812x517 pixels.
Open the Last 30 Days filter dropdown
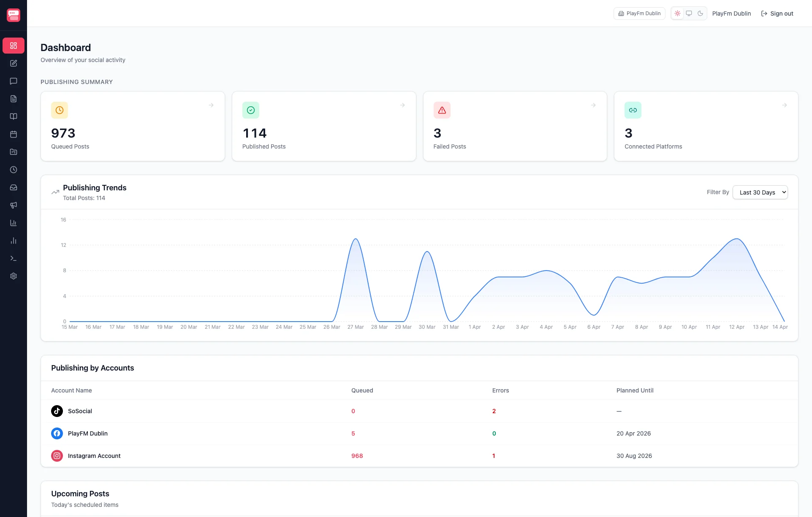[x=760, y=192]
